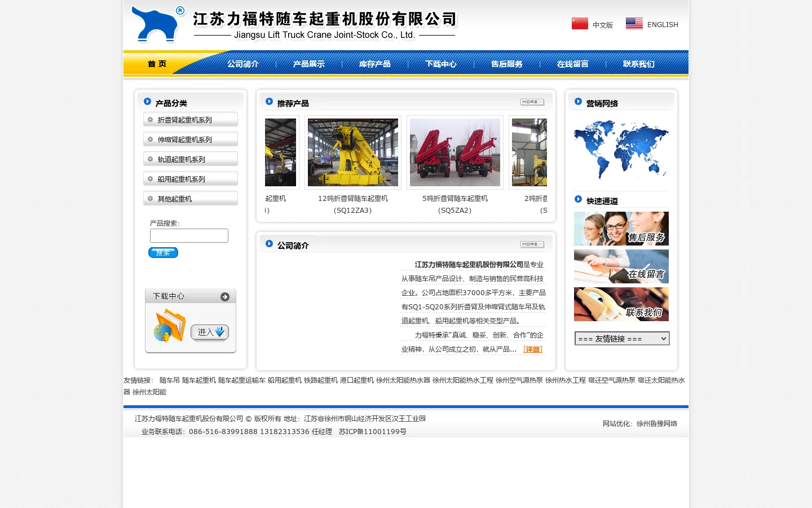Image resolution: width=812 pixels, height=508 pixels.
Task: Open 联系我们 navigation item
Action: coord(639,64)
